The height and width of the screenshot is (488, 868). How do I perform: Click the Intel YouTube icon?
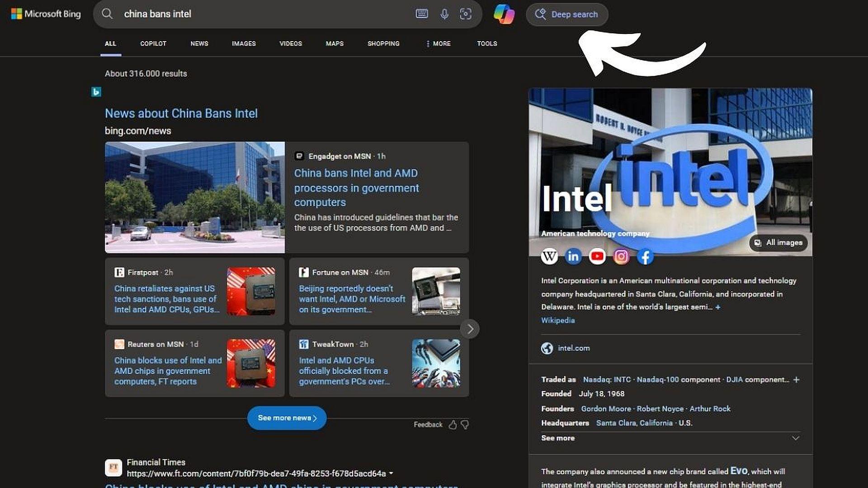tap(597, 256)
